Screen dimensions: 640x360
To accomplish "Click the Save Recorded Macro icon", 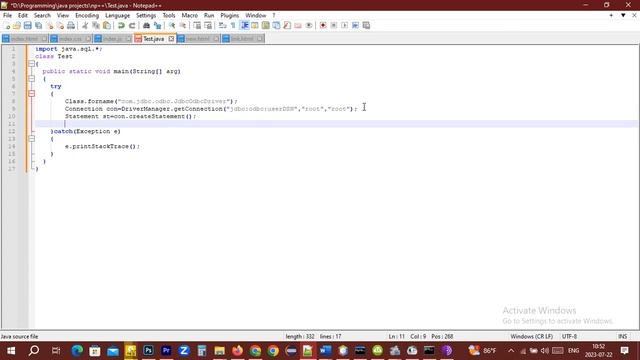I will [366, 25].
